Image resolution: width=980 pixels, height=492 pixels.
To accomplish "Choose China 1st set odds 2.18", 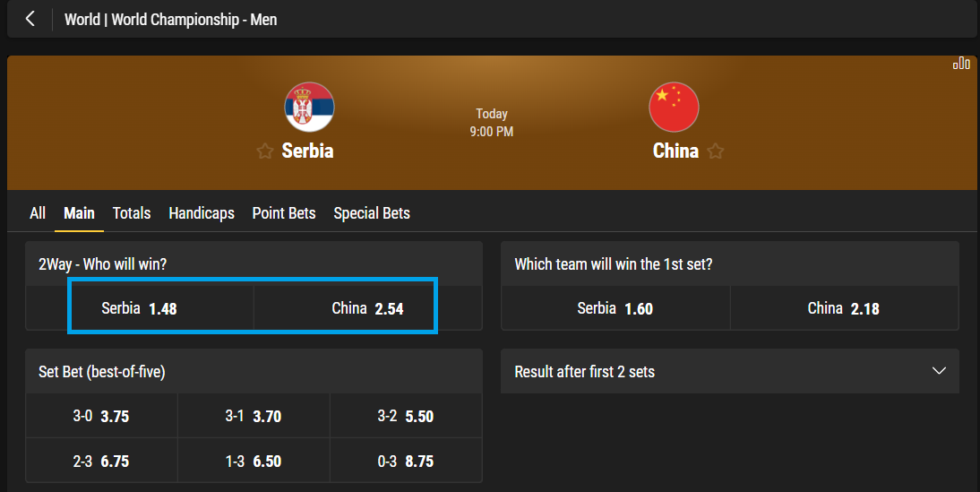I will coord(843,308).
